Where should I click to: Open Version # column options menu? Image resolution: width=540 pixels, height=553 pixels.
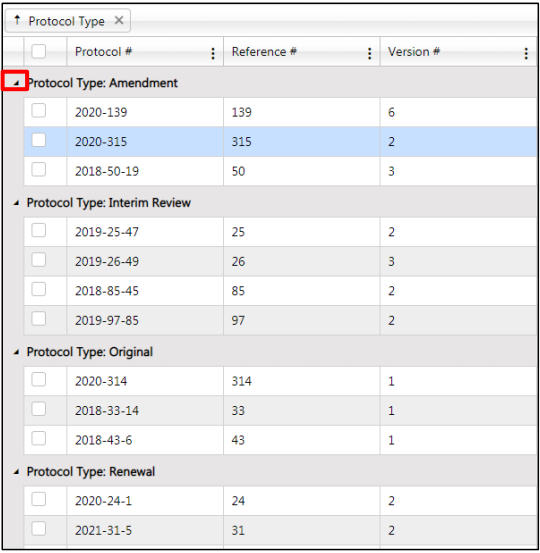click(526, 53)
